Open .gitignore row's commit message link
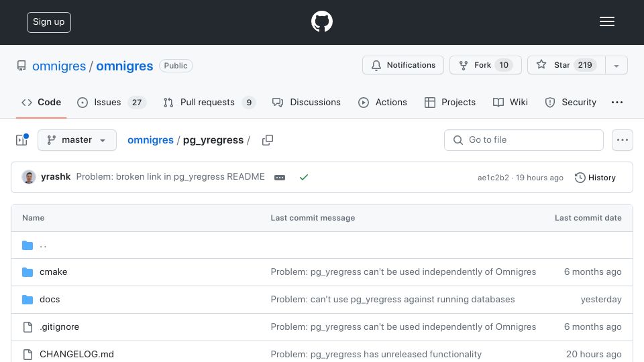 tap(403, 327)
